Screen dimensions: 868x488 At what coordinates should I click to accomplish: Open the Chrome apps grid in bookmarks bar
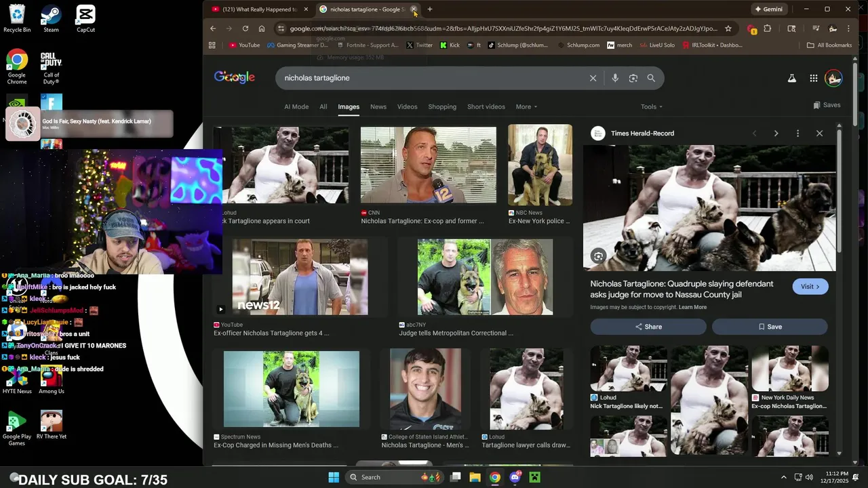212,45
